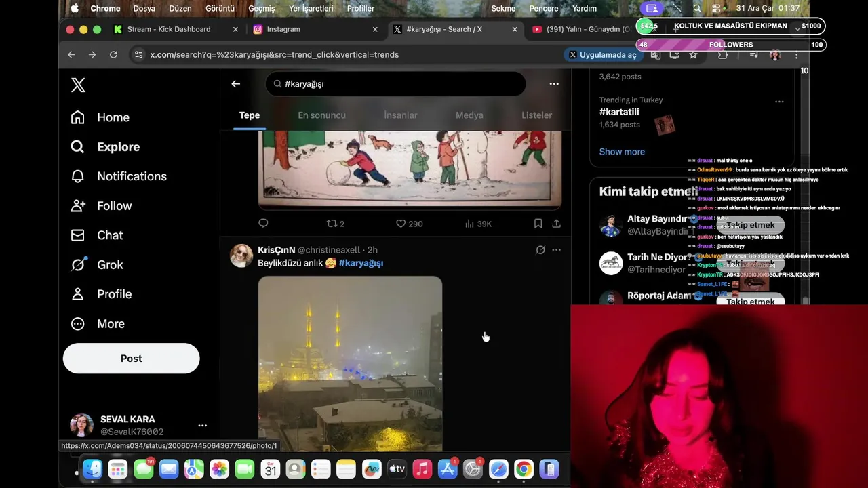Click the Post button
The height and width of the screenshot is (488, 868).
132,359
